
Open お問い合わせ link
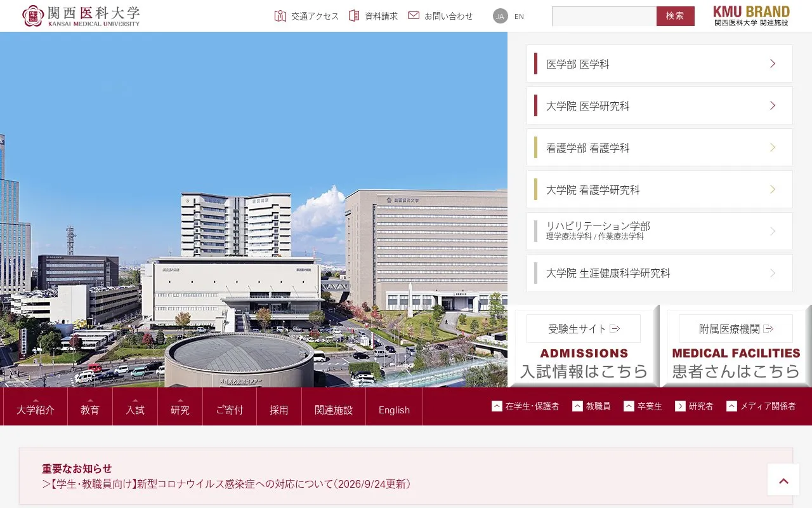(449, 17)
